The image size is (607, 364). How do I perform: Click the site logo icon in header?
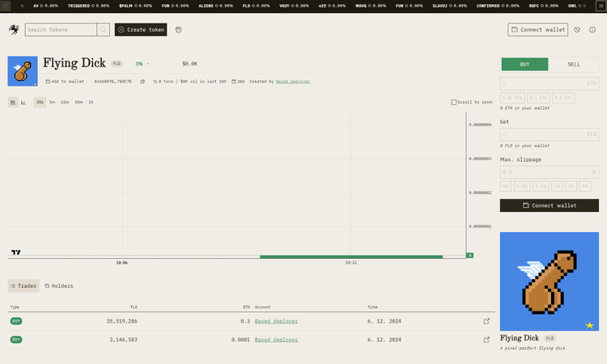(15, 30)
